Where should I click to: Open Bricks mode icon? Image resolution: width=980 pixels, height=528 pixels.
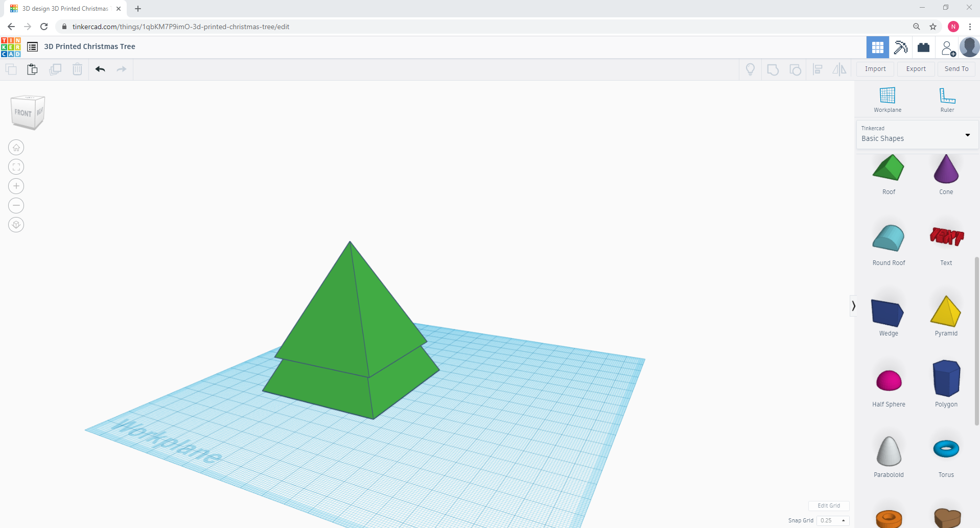[x=923, y=47]
